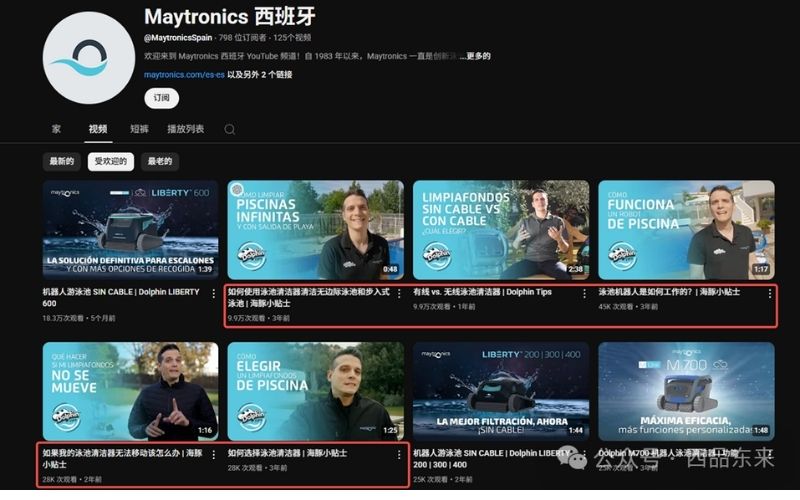800x500 pixels.
Task: Play the LIMPIAFONDOS SIN CABLE VS CON CABLE thumbnail
Action: (x=501, y=230)
